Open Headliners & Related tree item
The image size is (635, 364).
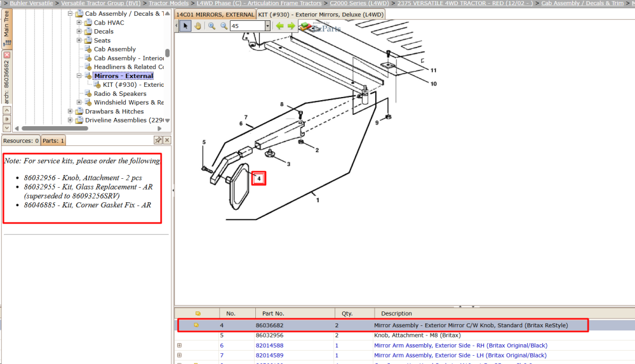(129, 67)
